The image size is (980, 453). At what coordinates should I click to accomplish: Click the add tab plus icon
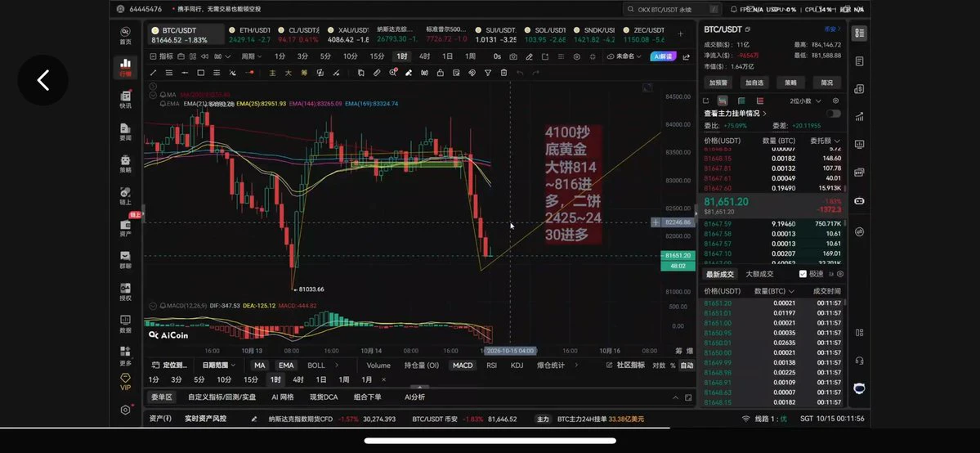click(x=680, y=34)
